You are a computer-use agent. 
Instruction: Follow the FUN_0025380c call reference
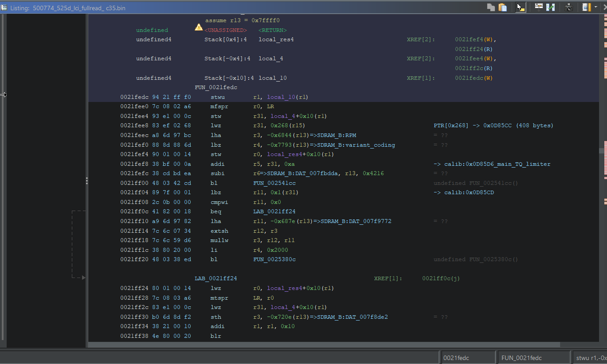(274, 259)
